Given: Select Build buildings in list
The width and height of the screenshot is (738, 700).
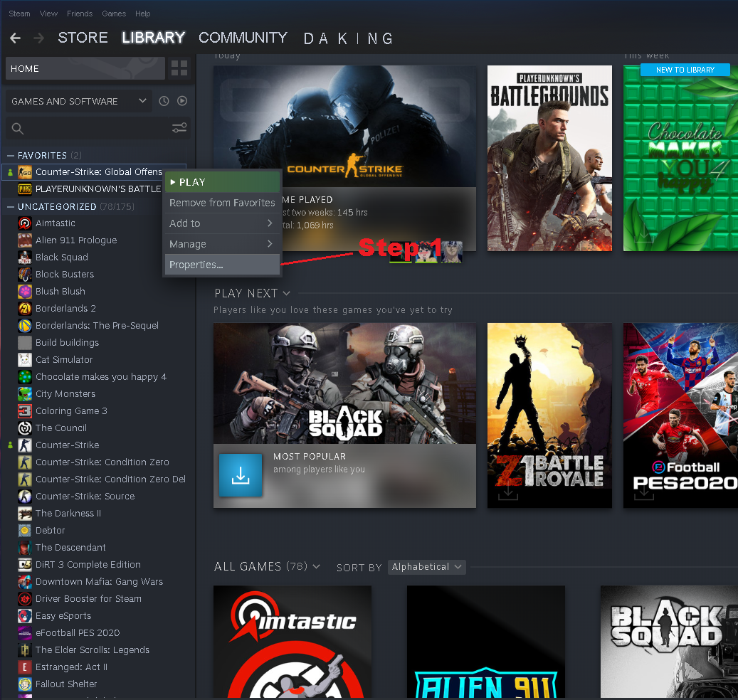Looking at the screenshot, I should tap(68, 342).
